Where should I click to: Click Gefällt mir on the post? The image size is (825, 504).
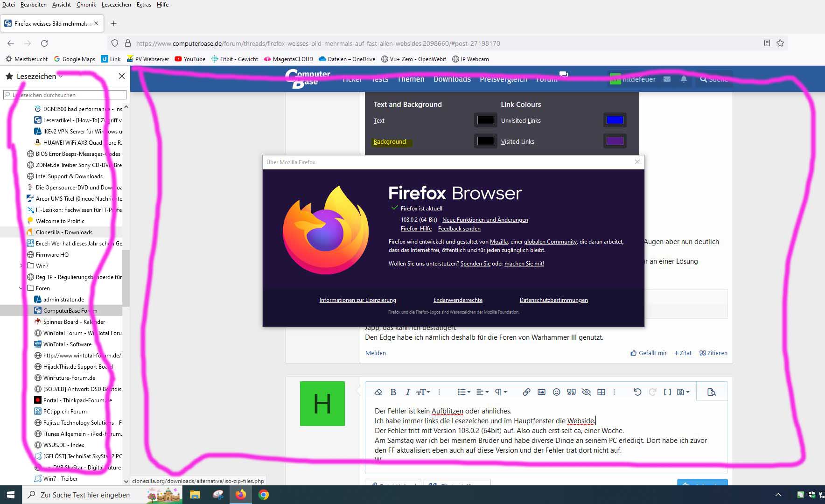pos(649,353)
